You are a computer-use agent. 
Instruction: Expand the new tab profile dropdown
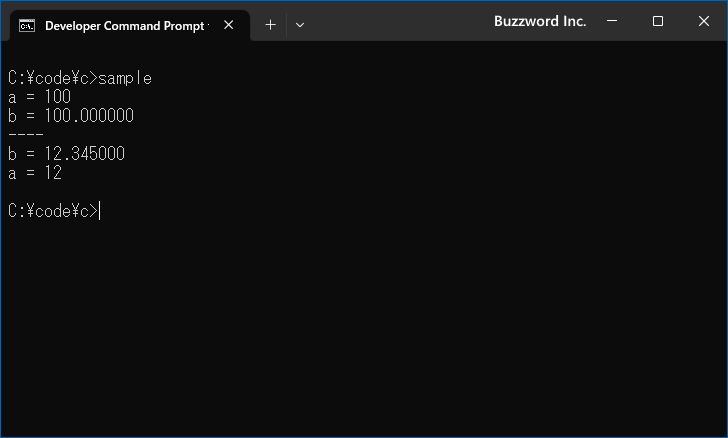click(300, 25)
